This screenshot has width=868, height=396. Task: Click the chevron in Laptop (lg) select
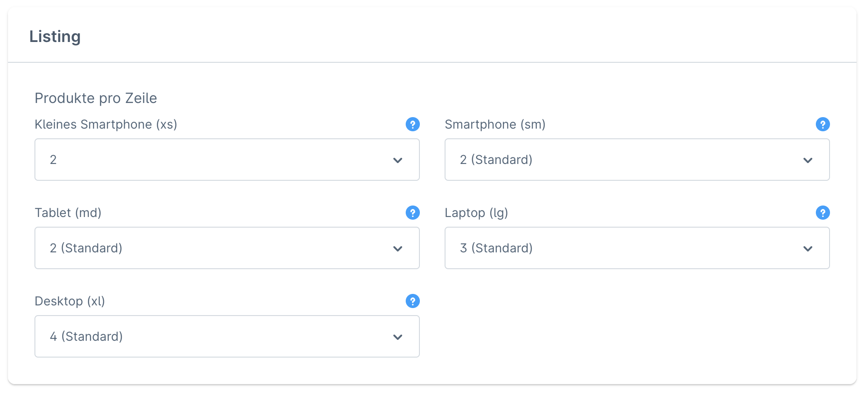tap(808, 248)
